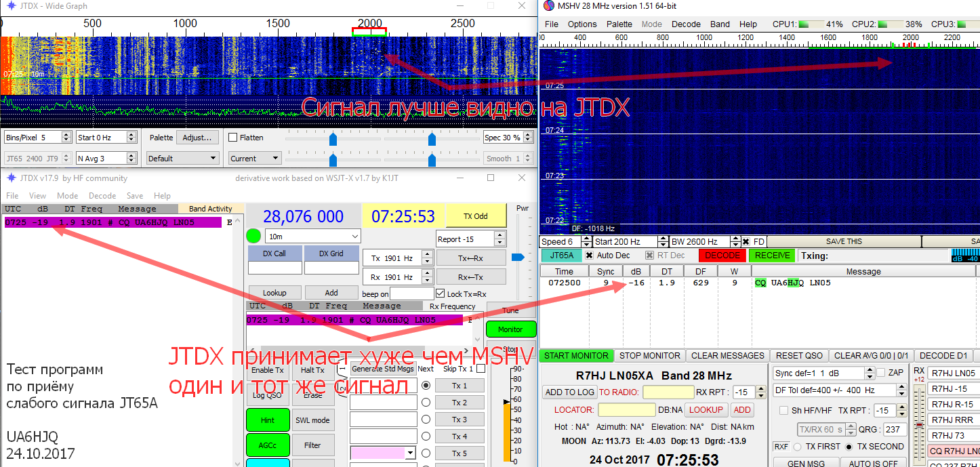Click the 'R7HJ LN05' message field
The image size is (980, 467).
(x=953, y=373)
